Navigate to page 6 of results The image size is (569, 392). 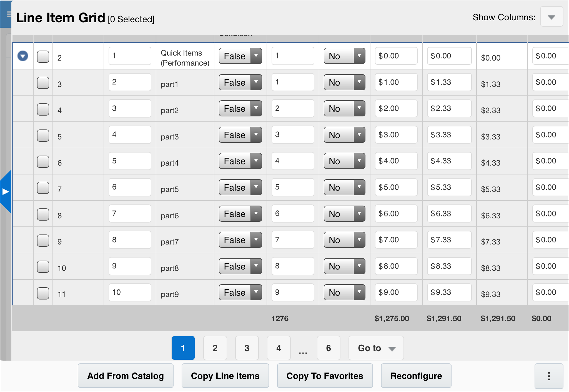coord(329,348)
